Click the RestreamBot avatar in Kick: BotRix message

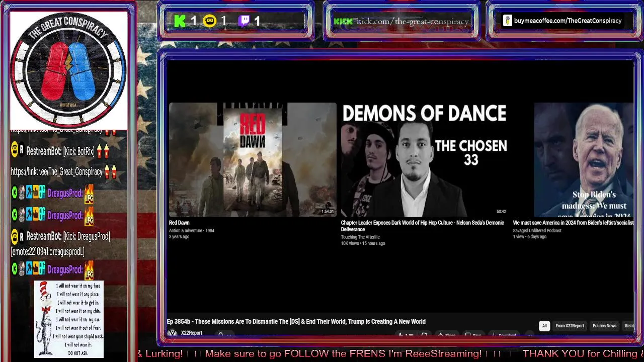point(15,149)
